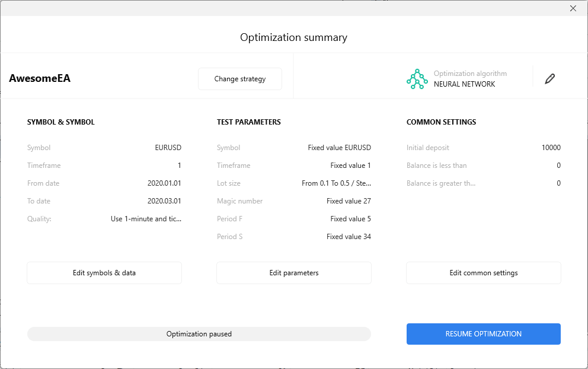Click the Magic number Fixed value 27
Image resolution: width=588 pixels, height=369 pixels.
[349, 201]
